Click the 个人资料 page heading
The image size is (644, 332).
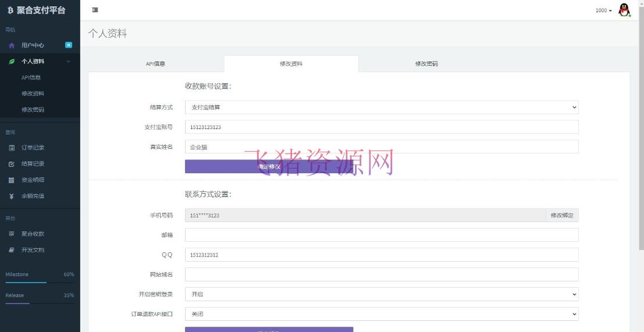click(108, 34)
